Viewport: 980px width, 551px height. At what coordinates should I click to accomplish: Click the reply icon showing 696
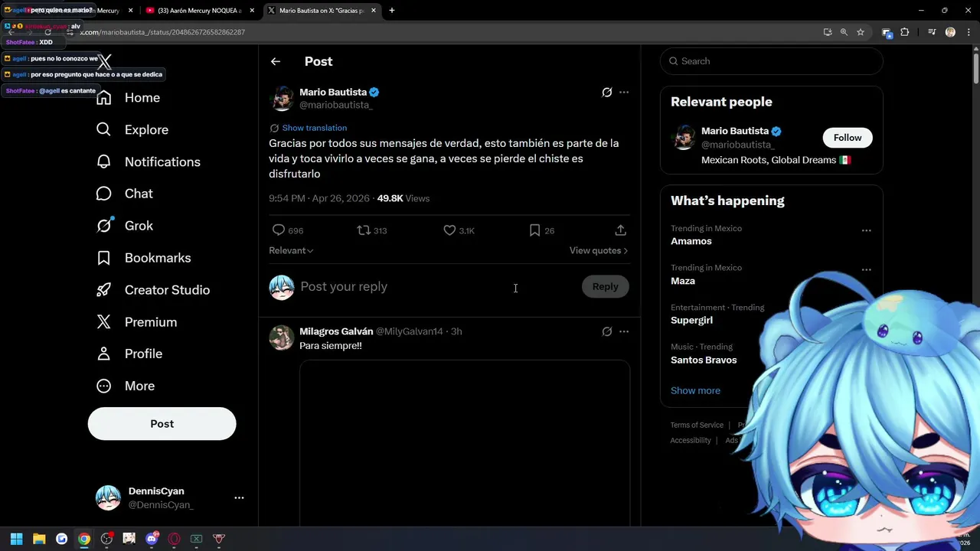pyautogui.click(x=279, y=230)
